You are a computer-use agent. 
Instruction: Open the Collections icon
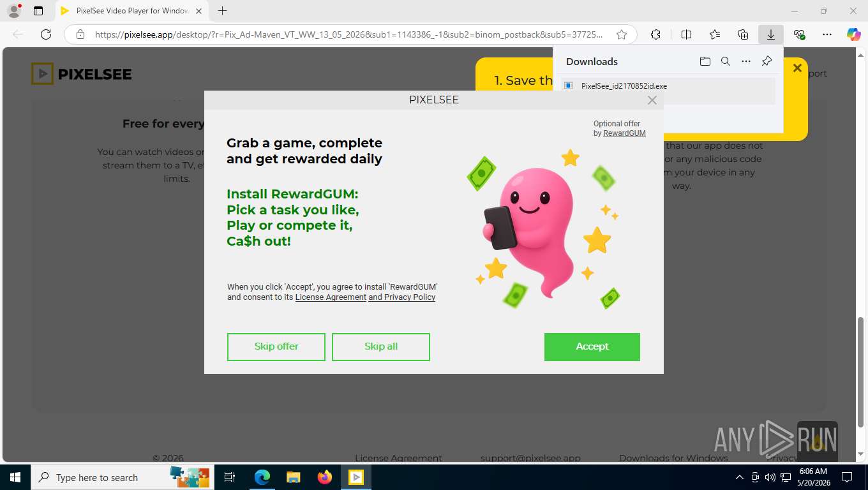[743, 34]
